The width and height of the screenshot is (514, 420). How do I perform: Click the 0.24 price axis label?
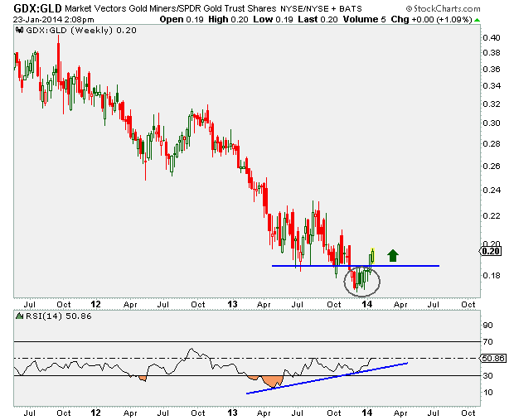coord(492,190)
